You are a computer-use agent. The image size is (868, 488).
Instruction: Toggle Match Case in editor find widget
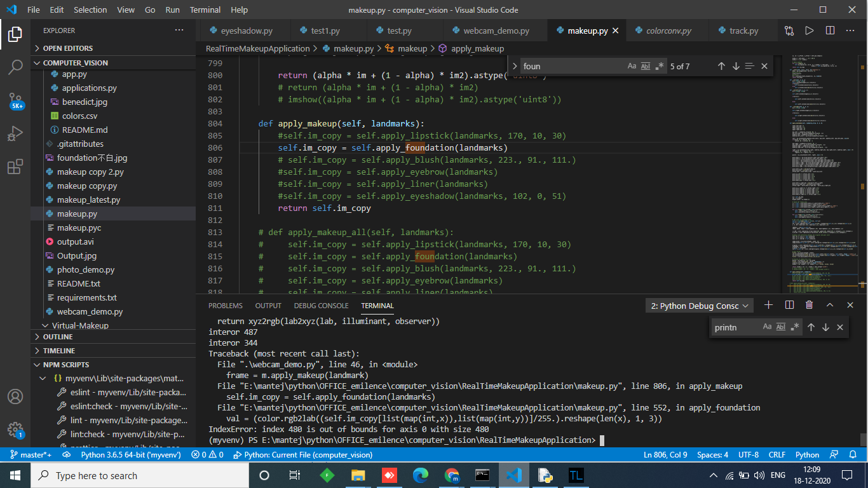click(x=632, y=66)
